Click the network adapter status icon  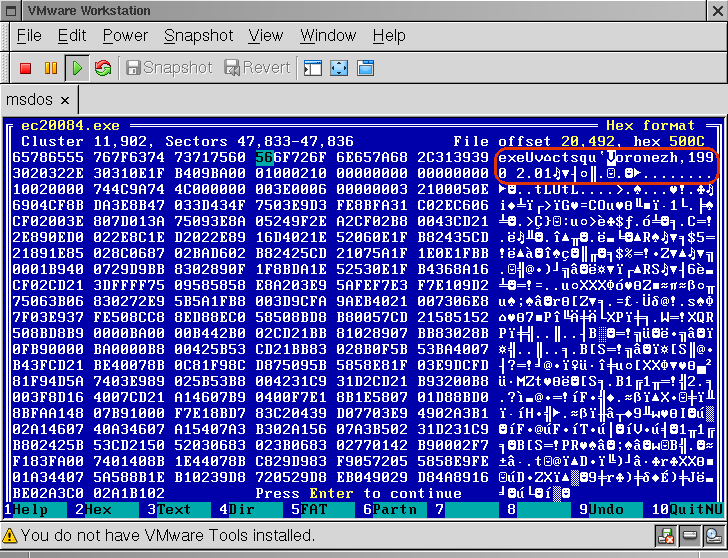pos(666,536)
